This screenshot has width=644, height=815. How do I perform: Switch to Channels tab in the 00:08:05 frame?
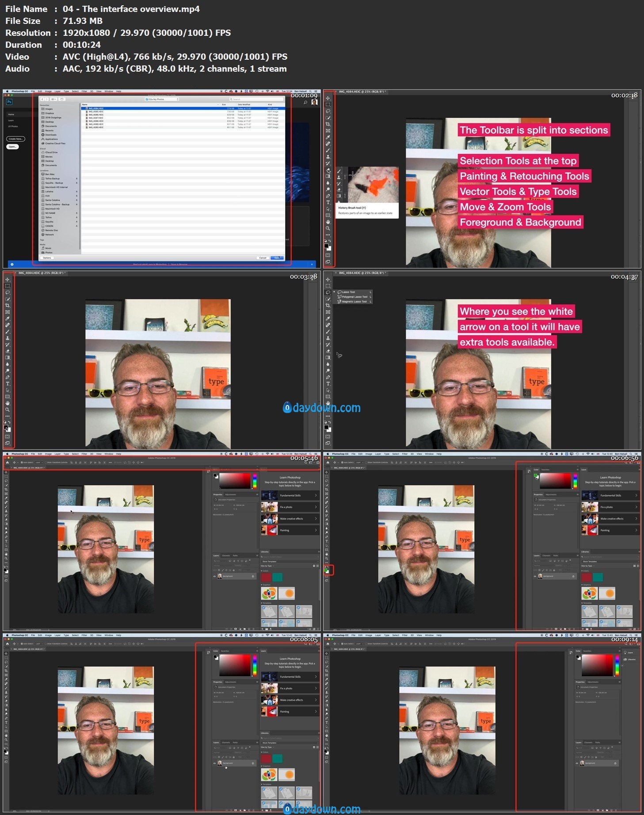click(x=226, y=742)
